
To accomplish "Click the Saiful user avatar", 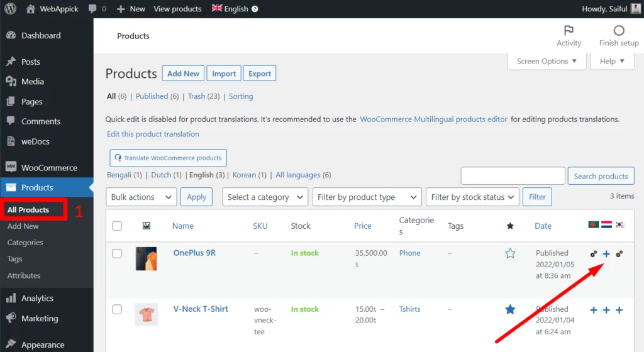I will coord(635,9).
